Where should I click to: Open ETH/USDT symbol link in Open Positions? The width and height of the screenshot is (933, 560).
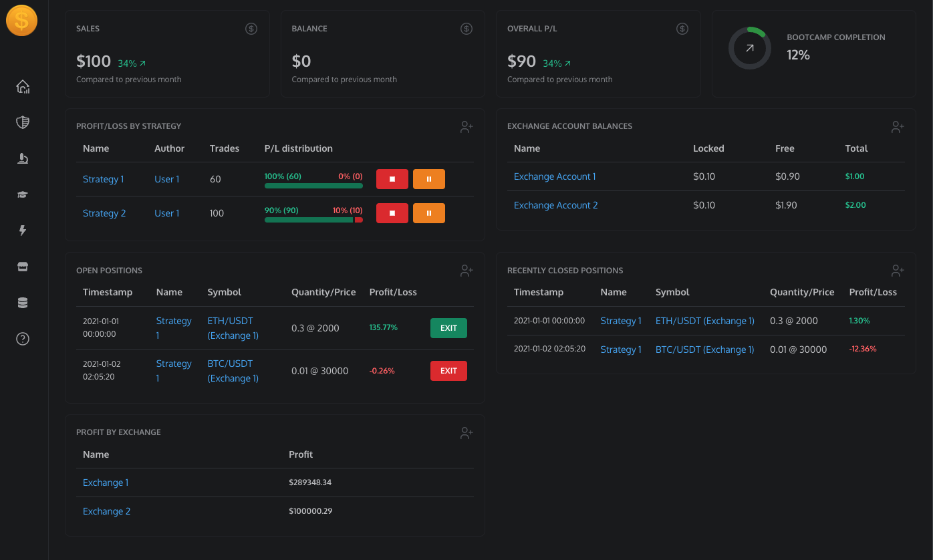point(233,328)
